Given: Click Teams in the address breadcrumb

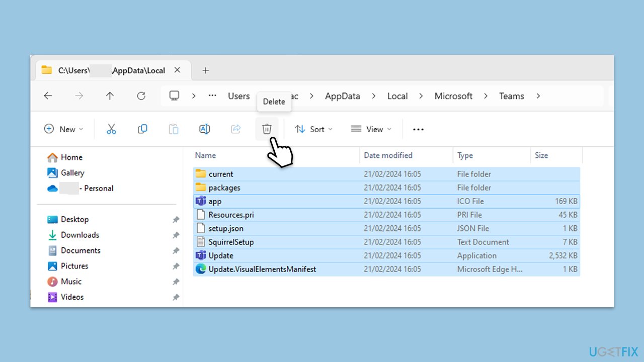Looking at the screenshot, I should [512, 96].
